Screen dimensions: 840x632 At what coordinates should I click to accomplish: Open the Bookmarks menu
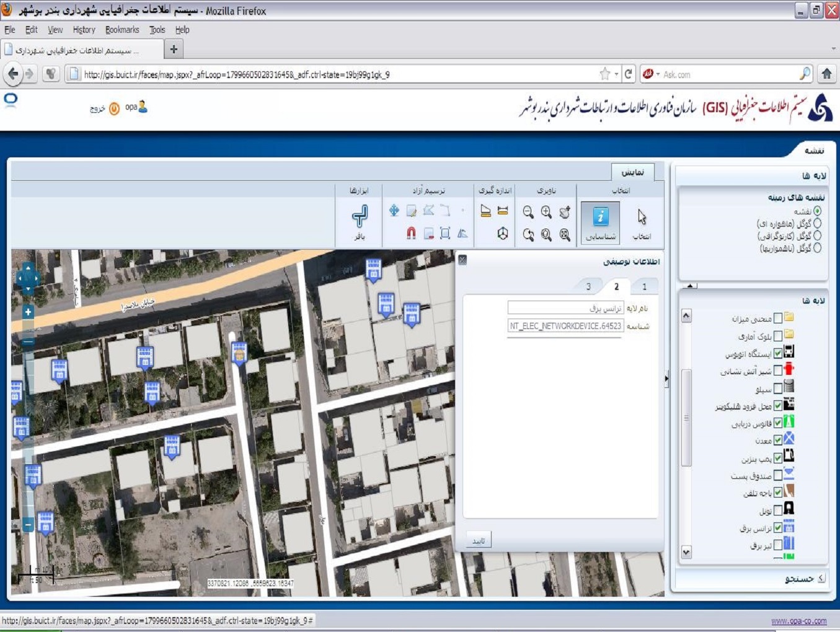tap(122, 30)
